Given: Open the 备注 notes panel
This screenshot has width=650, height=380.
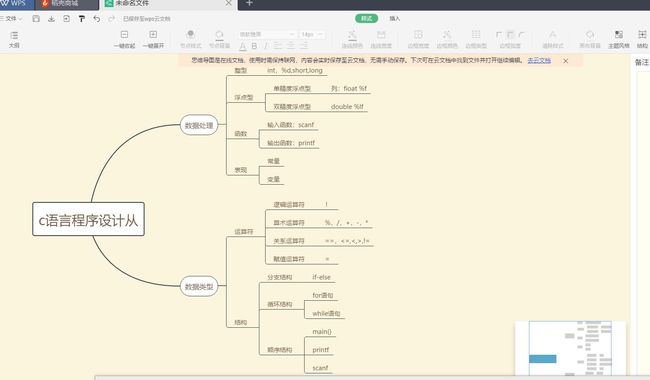Looking at the screenshot, I should (x=642, y=62).
